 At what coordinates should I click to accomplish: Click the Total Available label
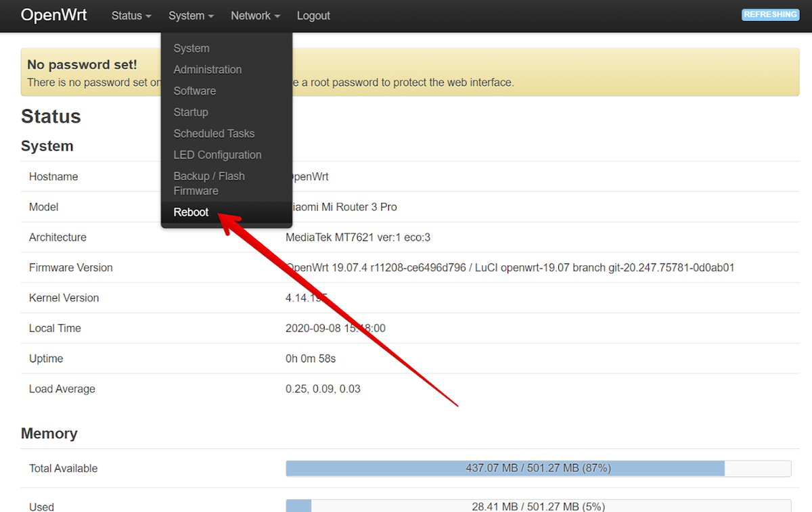64,469
